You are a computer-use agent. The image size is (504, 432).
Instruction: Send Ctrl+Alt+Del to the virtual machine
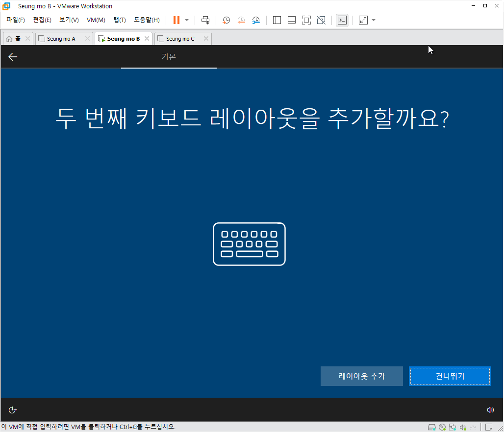click(205, 20)
